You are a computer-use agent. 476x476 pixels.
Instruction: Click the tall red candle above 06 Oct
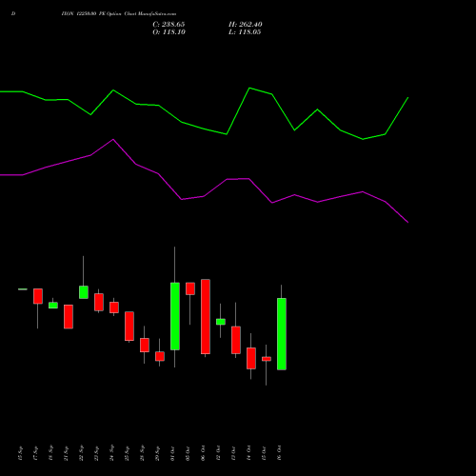[206, 317]
